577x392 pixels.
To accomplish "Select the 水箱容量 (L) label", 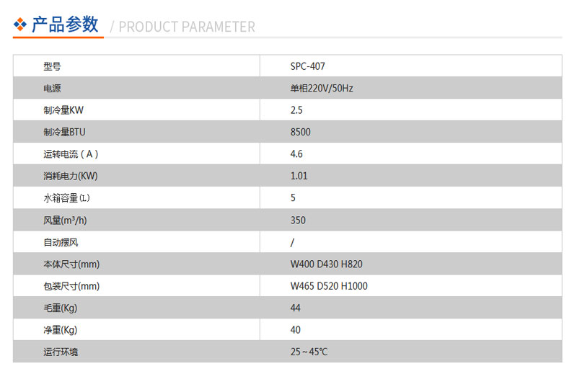I will tap(66, 198).
